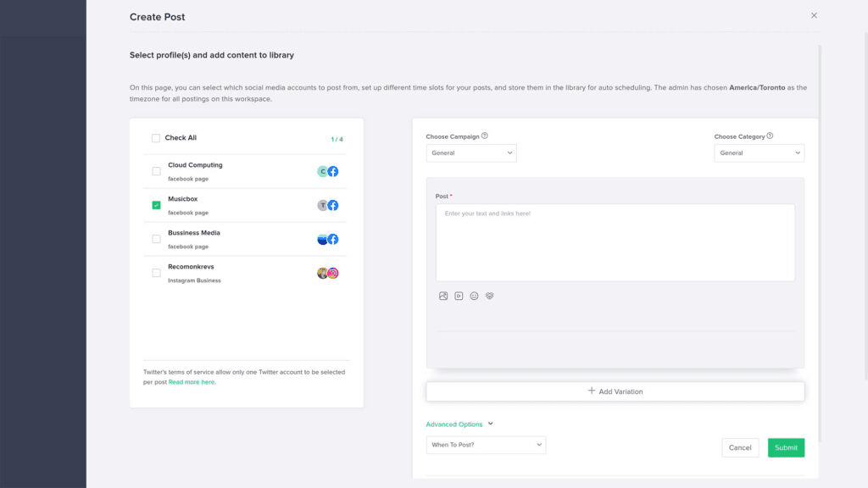Click the Create Post title
This screenshot has width=868, height=488.
pos(157,17)
